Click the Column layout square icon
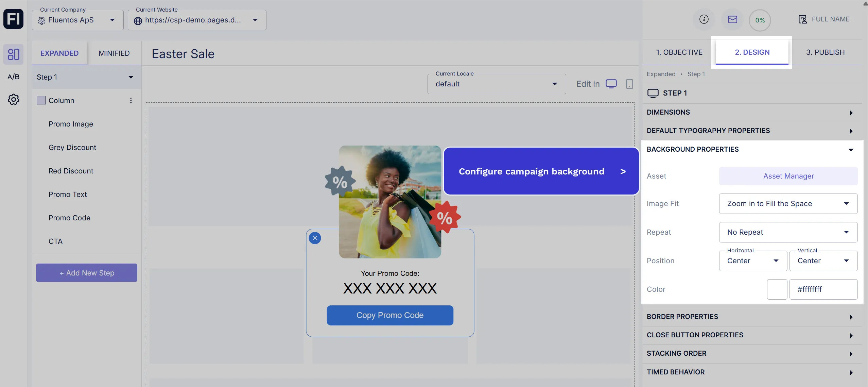The height and width of the screenshot is (387, 868). coord(41,100)
